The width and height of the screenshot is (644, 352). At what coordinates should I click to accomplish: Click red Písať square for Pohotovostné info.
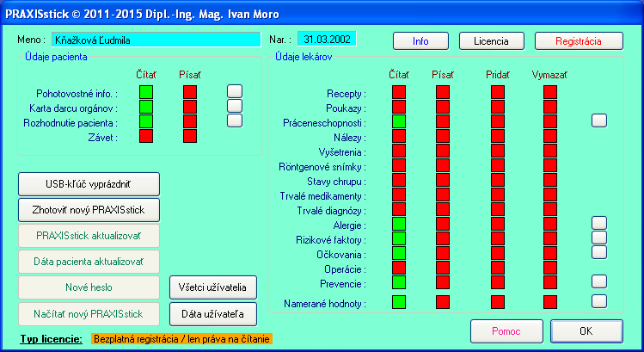click(190, 92)
